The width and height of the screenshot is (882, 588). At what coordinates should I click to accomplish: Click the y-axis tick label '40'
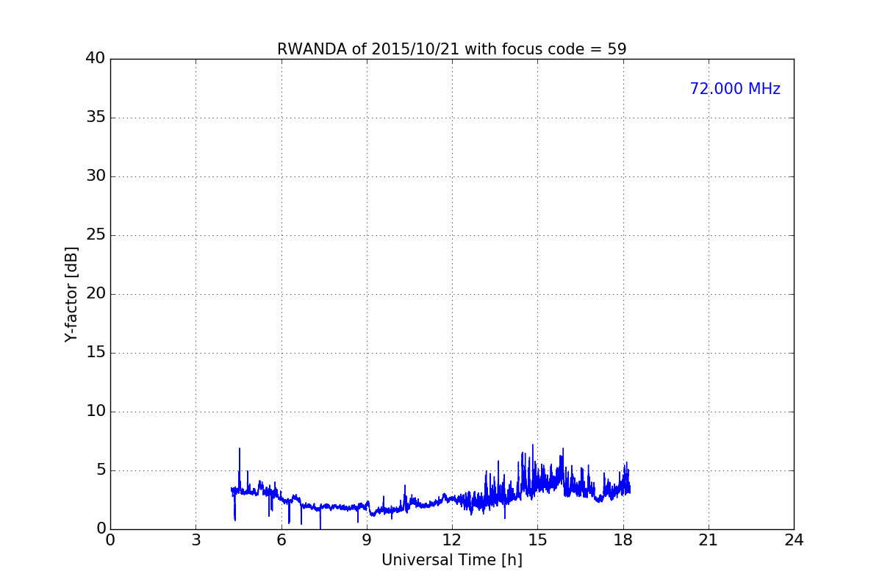[96, 59]
